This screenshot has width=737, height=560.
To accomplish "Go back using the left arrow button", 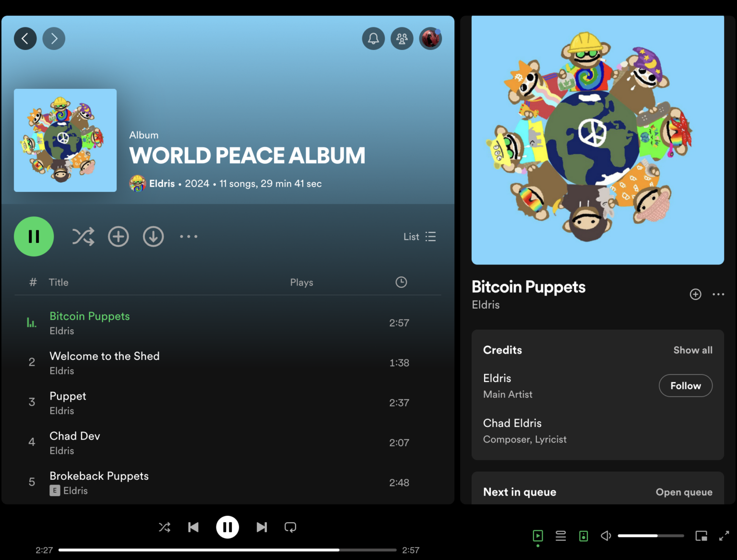I will [x=25, y=38].
